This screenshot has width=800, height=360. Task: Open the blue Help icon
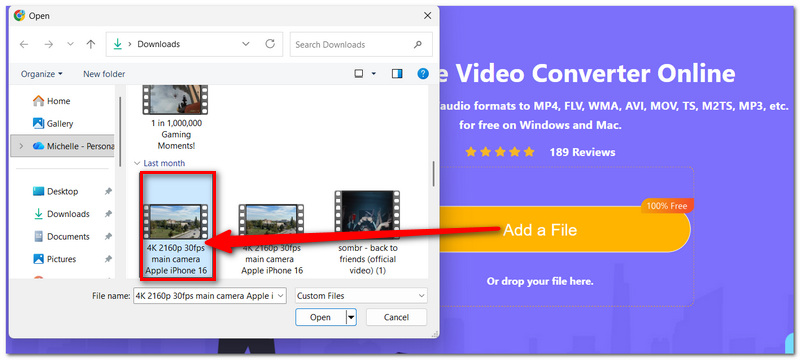423,74
